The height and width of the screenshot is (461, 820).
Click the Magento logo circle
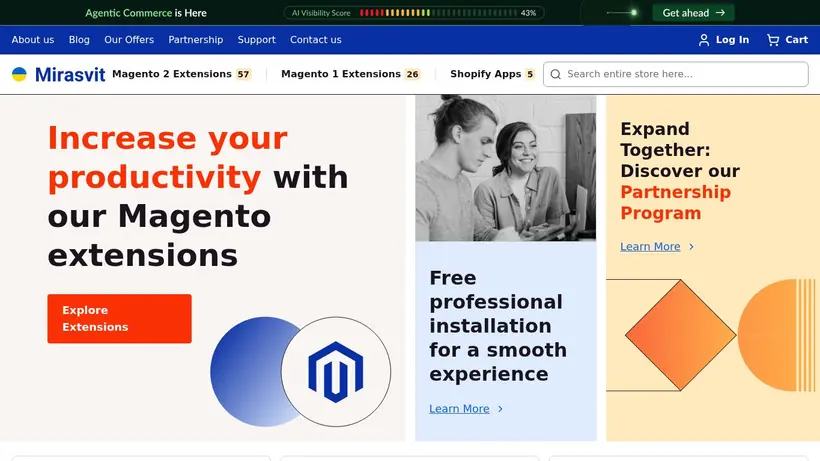pyautogui.click(x=336, y=372)
